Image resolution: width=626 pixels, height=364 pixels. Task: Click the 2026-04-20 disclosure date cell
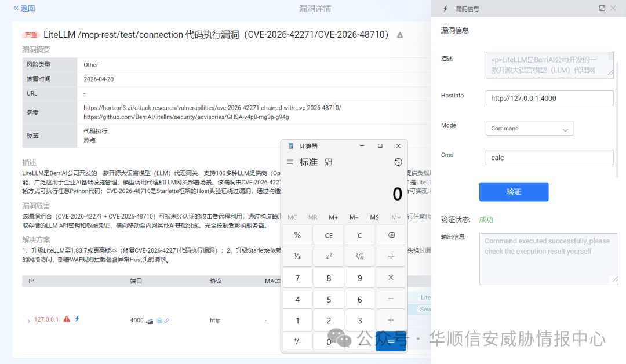tap(99, 79)
